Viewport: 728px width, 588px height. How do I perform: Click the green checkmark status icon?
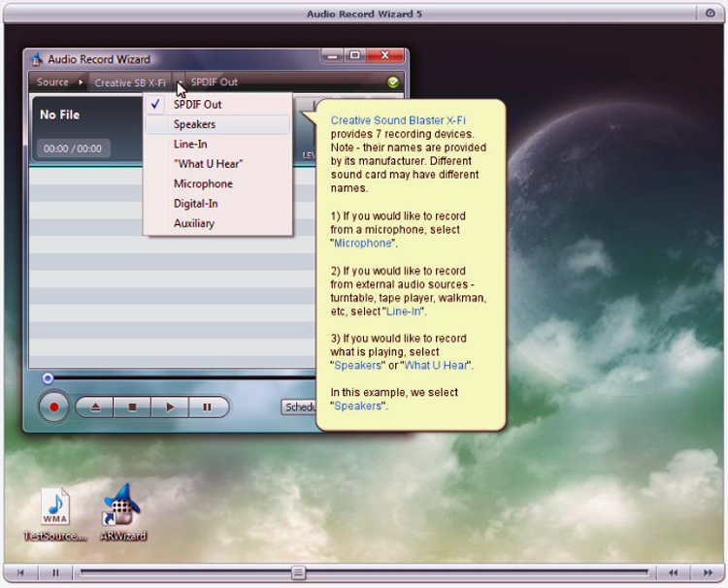click(393, 82)
